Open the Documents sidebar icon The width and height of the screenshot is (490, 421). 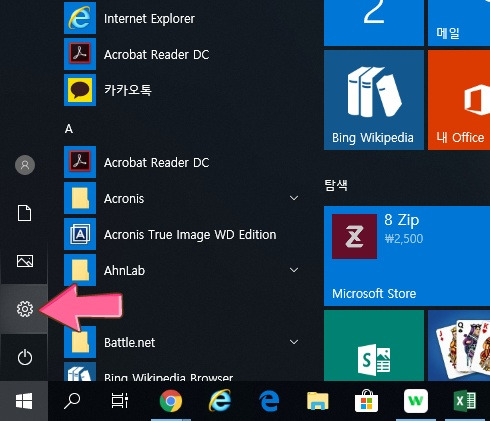pos(25,213)
